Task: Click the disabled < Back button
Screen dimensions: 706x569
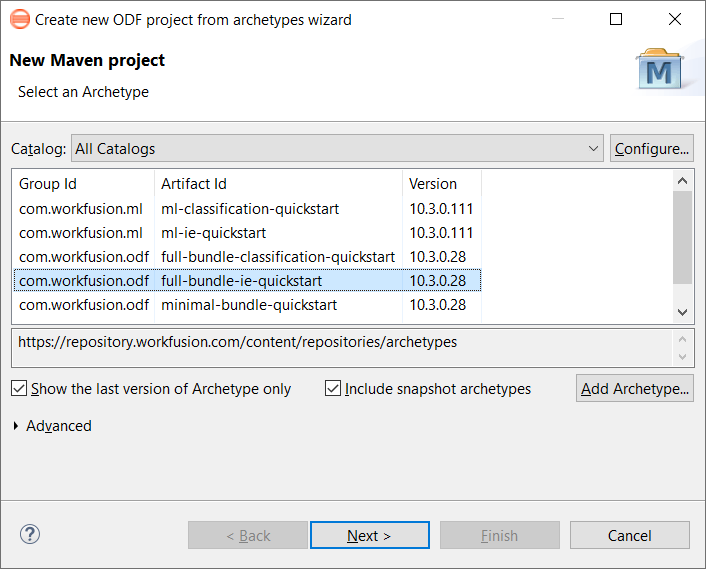Action: pyautogui.click(x=248, y=535)
